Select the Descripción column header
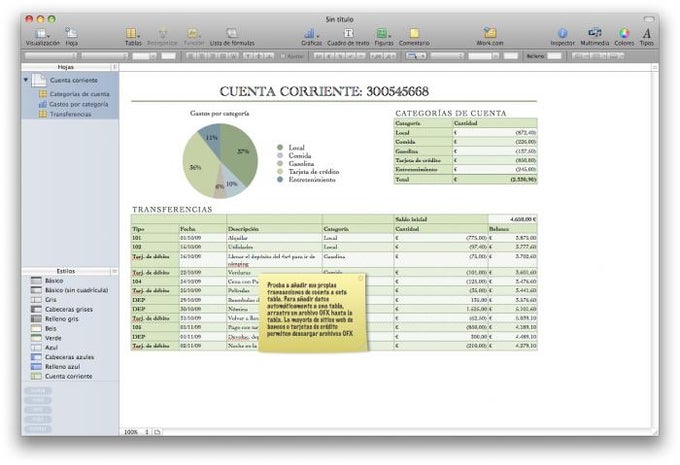Image resolution: width=680 pixels, height=465 pixels. [274, 229]
